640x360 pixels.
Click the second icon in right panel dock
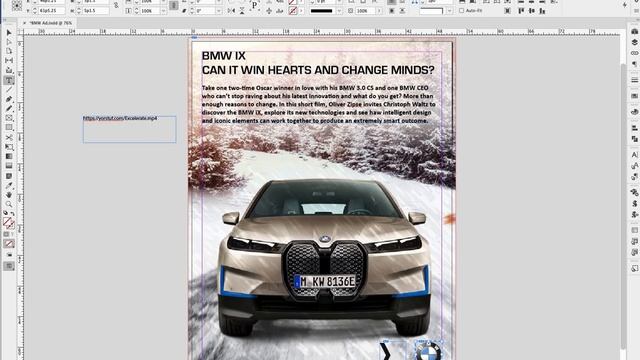point(635,42)
